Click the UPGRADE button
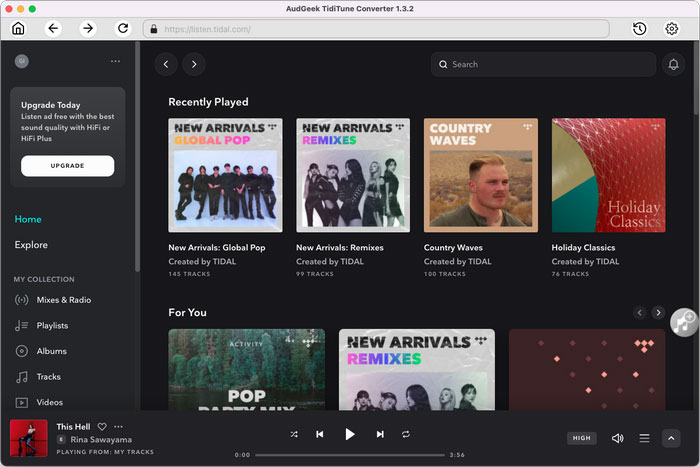 coord(67,166)
